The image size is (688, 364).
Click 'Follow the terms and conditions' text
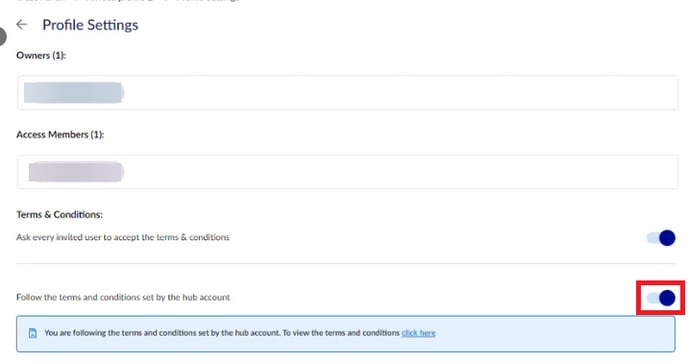coord(123,297)
